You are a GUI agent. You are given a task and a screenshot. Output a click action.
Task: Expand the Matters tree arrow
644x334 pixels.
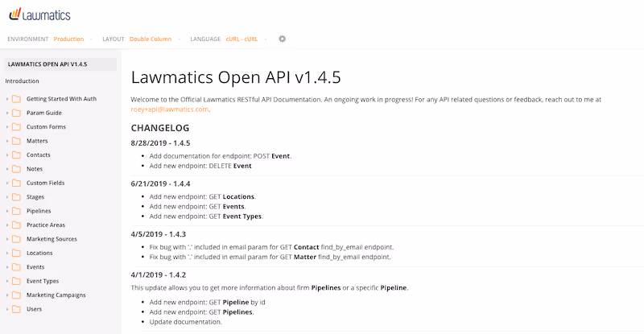point(7,141)
